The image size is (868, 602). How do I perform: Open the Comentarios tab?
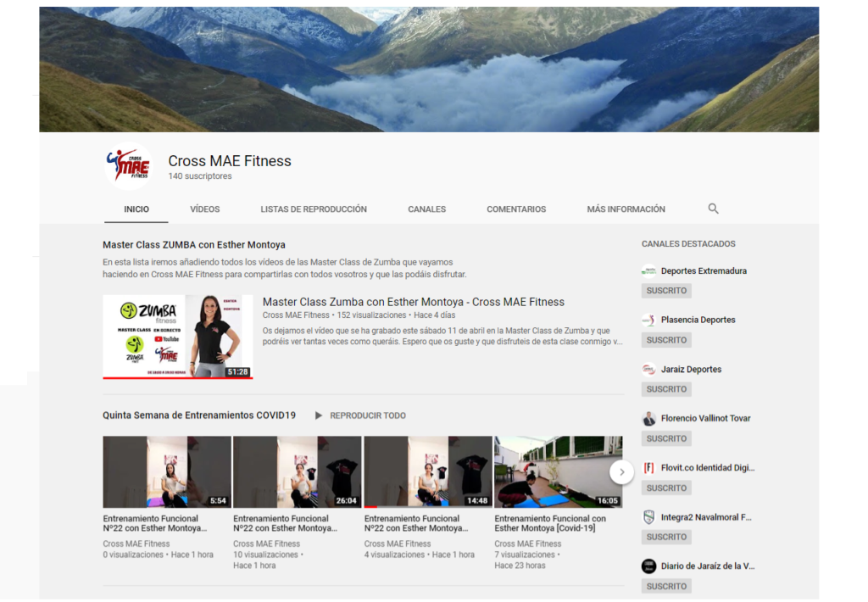[x=516, y=209]
